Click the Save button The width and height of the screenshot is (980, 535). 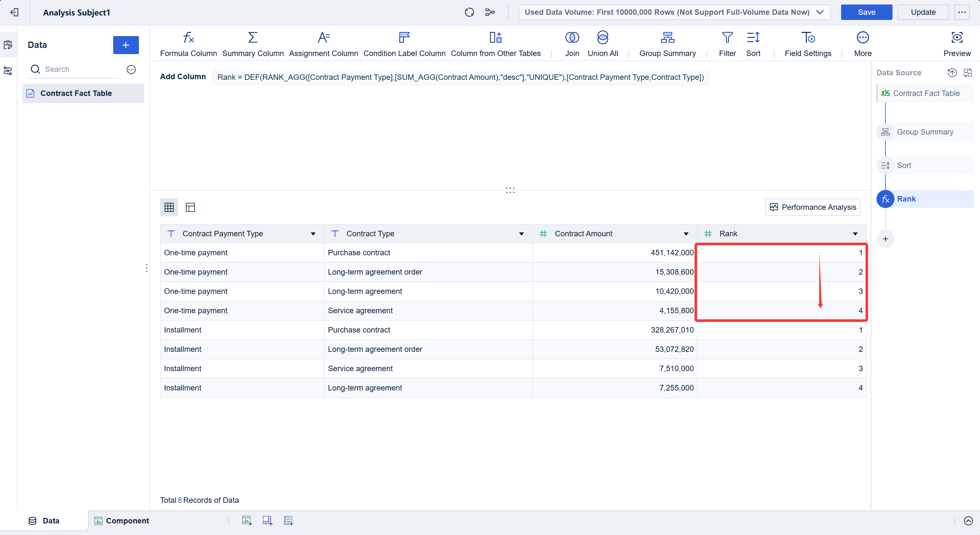[x=866, y=12]
